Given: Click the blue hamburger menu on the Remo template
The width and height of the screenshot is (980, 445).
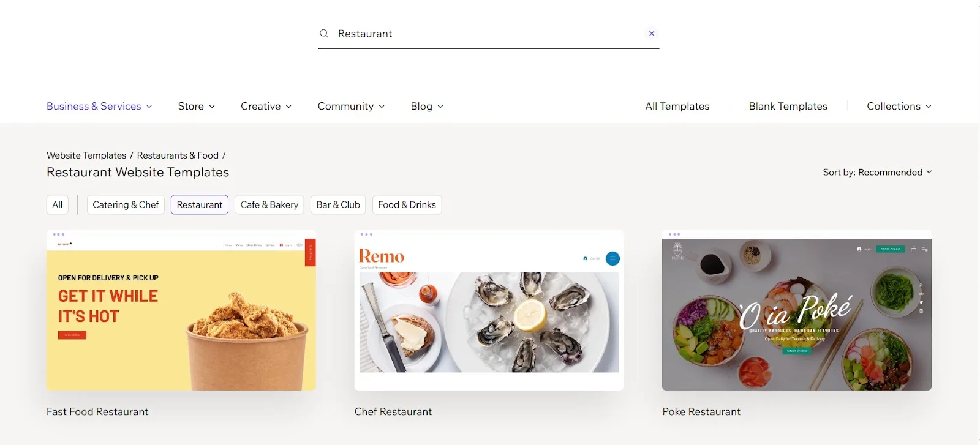Looking at the screenshot, I should (612, 258).
